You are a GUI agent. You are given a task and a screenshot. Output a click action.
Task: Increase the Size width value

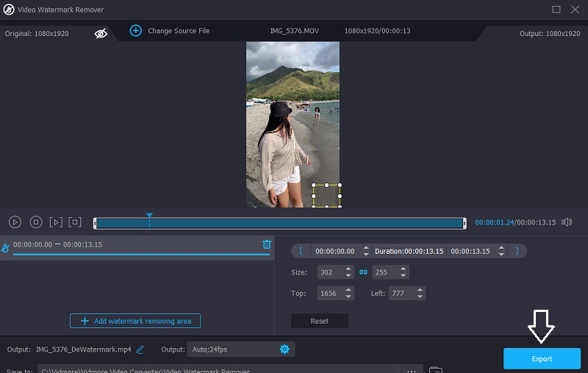(348, 269)
